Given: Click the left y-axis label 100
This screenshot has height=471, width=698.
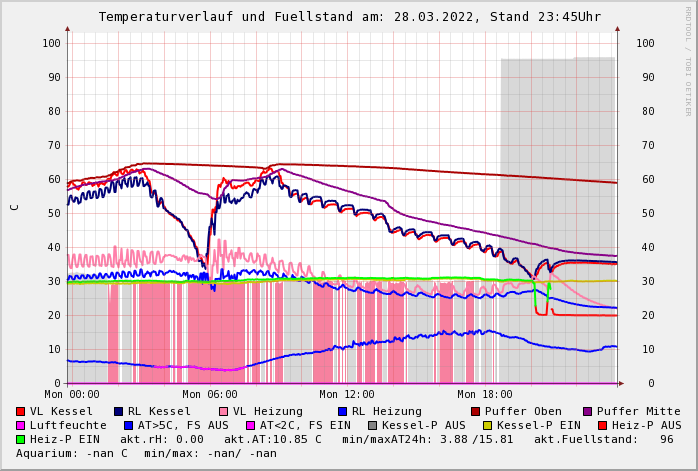Looking at the screenshot, I should (52, 43).
